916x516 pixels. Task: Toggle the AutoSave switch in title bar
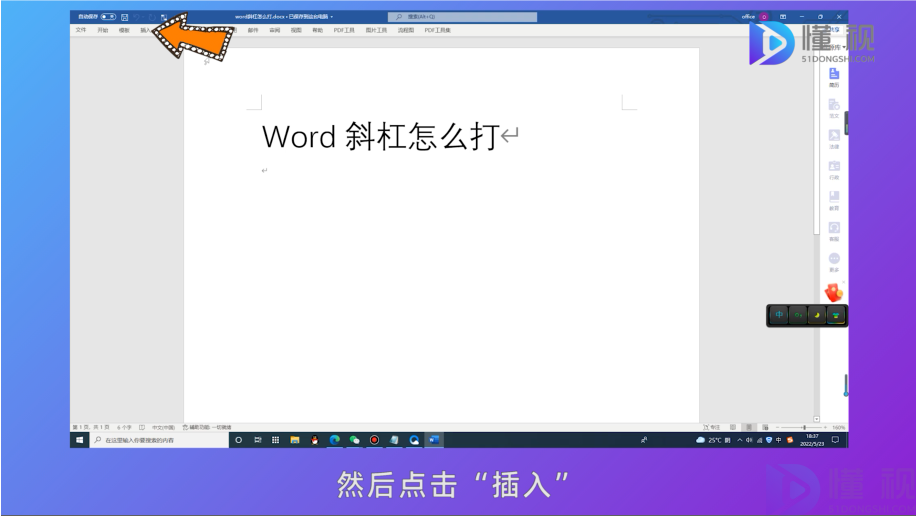(x=108, y=17)
